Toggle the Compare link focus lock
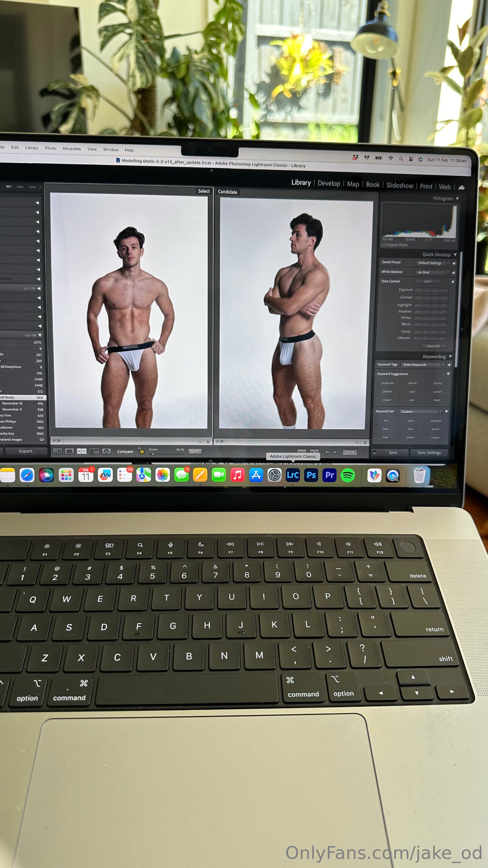 pos(141,451)
